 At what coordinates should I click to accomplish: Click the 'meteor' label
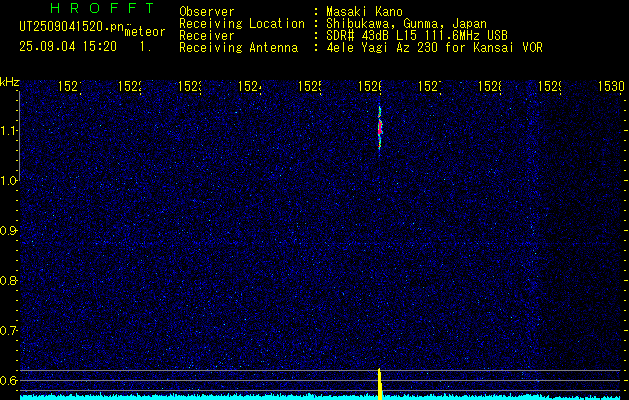(145, 32)
